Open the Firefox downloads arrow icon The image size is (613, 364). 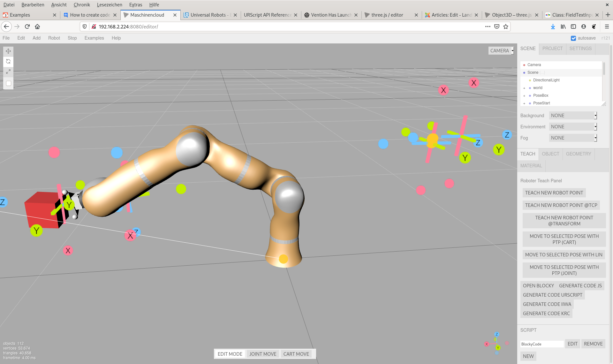click(553, 27)
